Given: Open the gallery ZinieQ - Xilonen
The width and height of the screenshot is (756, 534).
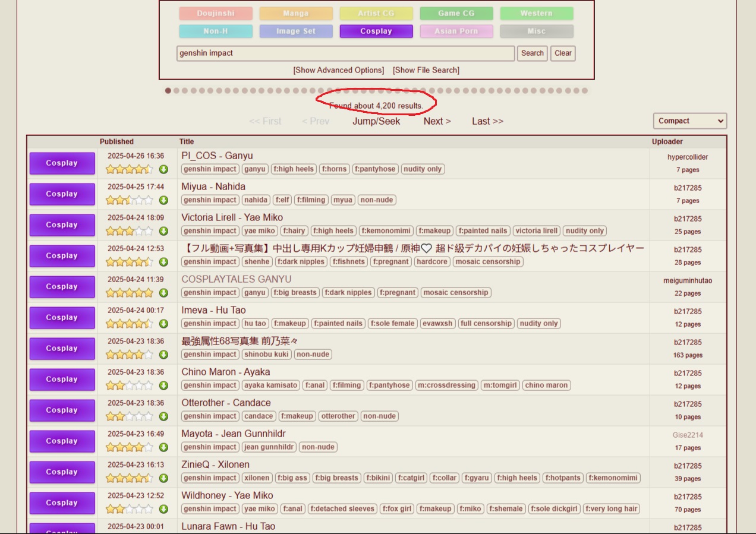Looking at the screenshot, I should (216, 465).
